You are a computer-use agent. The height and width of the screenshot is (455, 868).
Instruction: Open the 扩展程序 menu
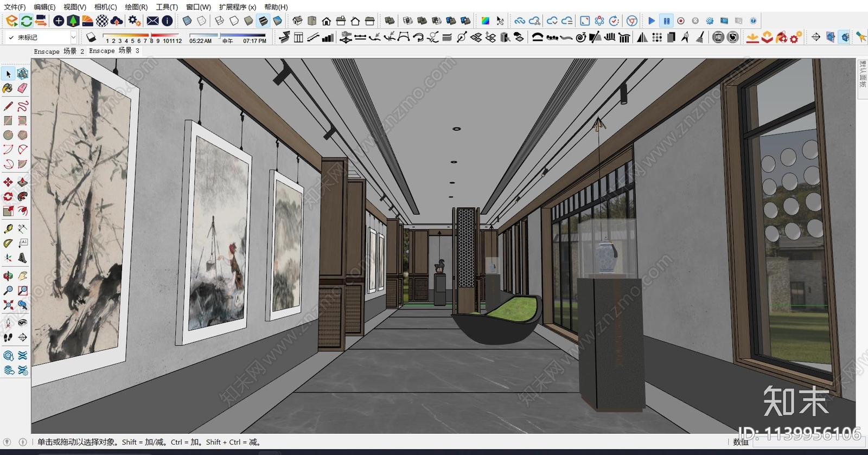[238, 7]
